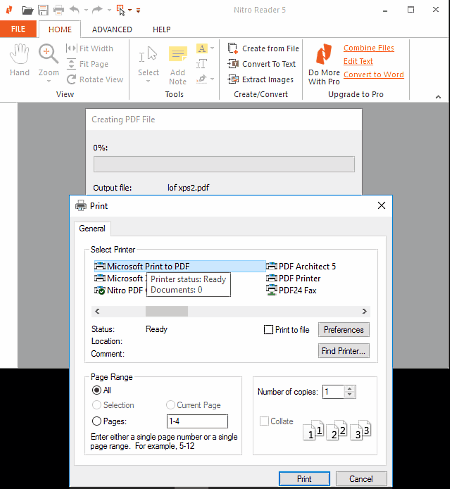The image size is (450, 489).
Task: Click the Nitro logo in title bar
Action: click(9, 10)
